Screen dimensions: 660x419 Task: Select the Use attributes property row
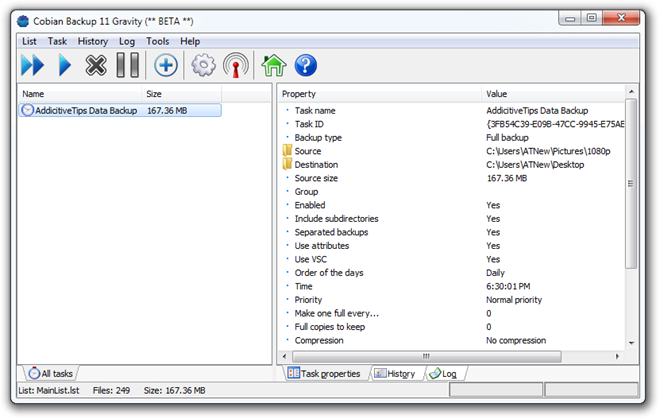pyautogui.click(x=452, y=246)
